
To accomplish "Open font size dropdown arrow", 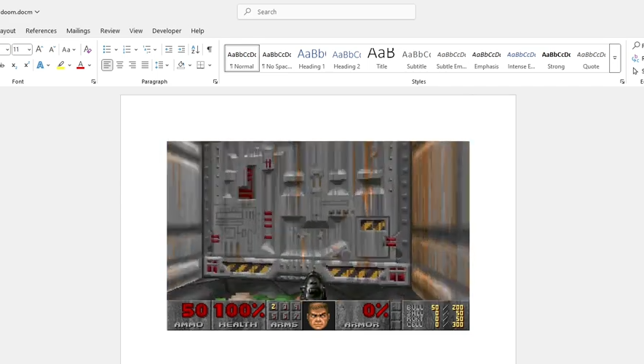I will pyautogui.click(x=29, y=50).
